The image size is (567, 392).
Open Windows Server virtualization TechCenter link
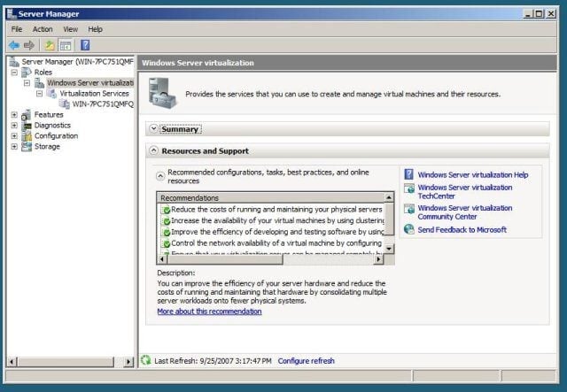(465, 192)
